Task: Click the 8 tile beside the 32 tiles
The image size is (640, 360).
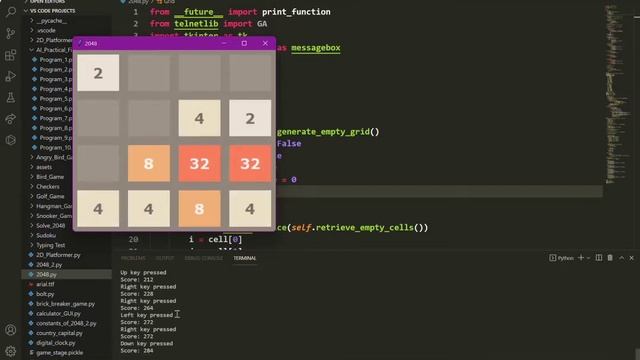Action: pos(149,163)
